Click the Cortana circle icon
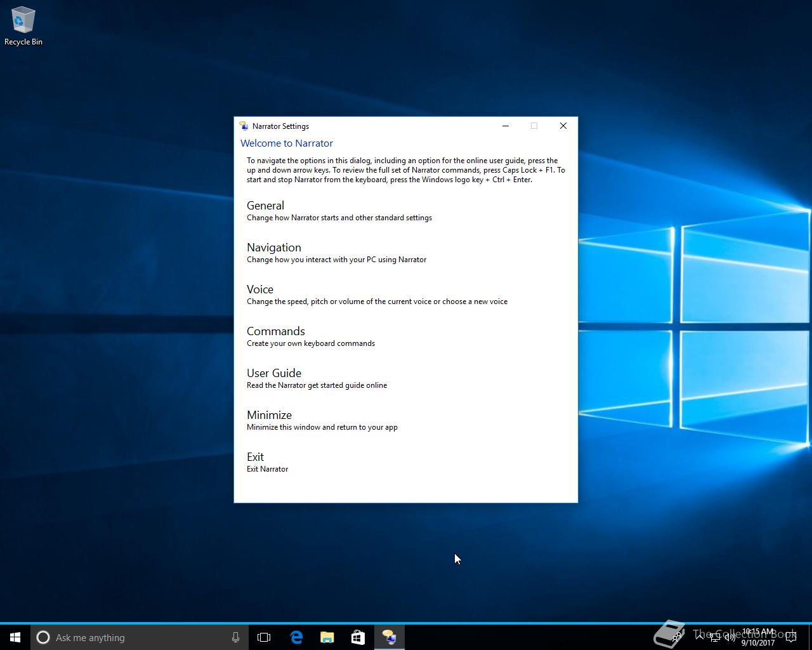This screenshot has width=812, height=650. pos(43,637)
